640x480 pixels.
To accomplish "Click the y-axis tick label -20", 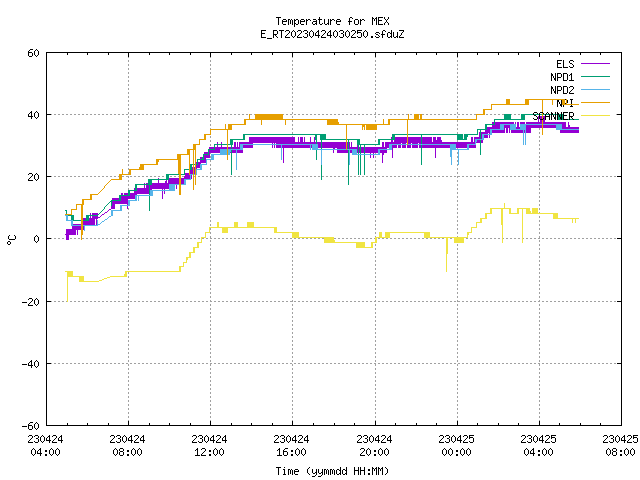I will tap(31, 302).
